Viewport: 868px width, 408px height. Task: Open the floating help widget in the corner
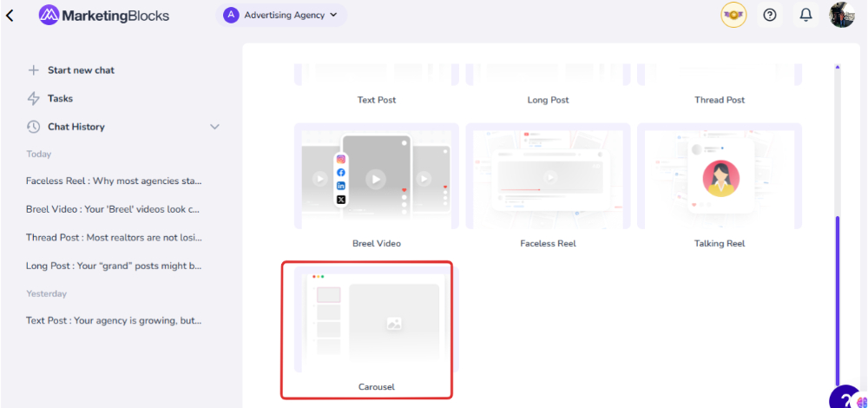[849, 397]
